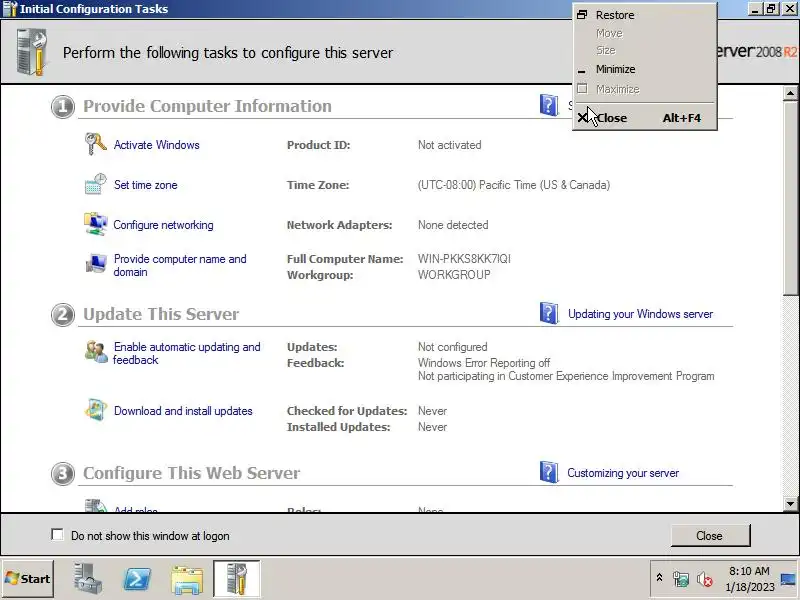Click the Set time zone calendar icon
800x600 pixels.
tap(95, 184)
